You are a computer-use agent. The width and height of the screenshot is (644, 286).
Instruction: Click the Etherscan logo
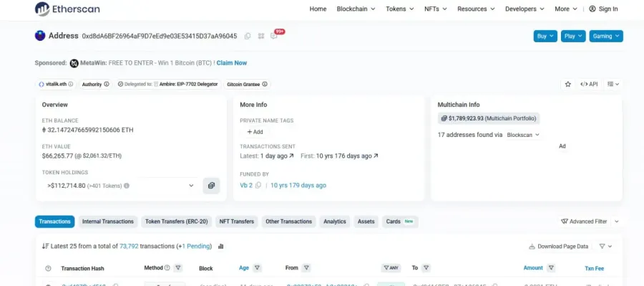point(67,9)
